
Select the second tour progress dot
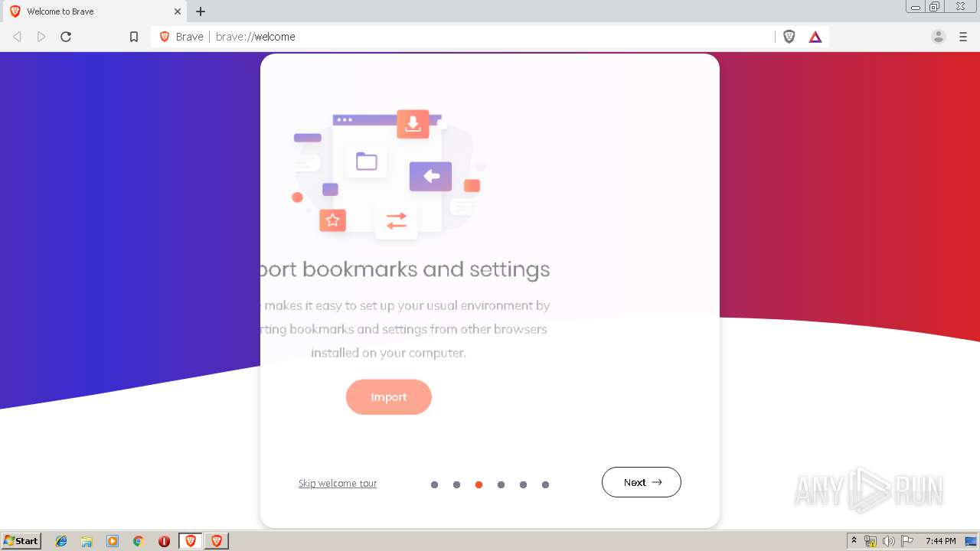point(456,484)
